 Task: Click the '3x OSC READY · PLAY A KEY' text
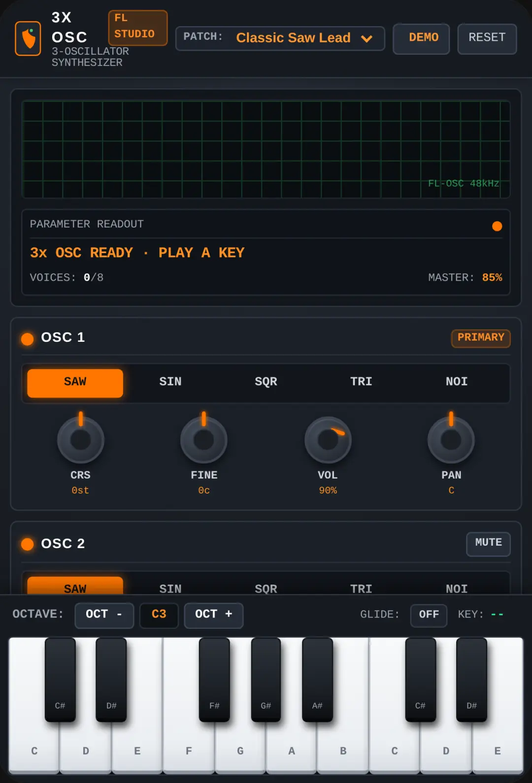click(x=137, y=253)
